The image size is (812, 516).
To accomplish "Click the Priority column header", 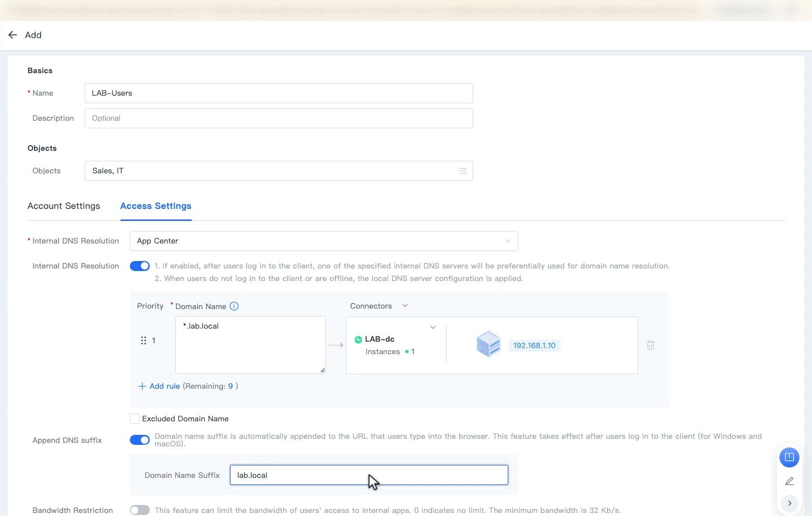I will click(150, 306).
